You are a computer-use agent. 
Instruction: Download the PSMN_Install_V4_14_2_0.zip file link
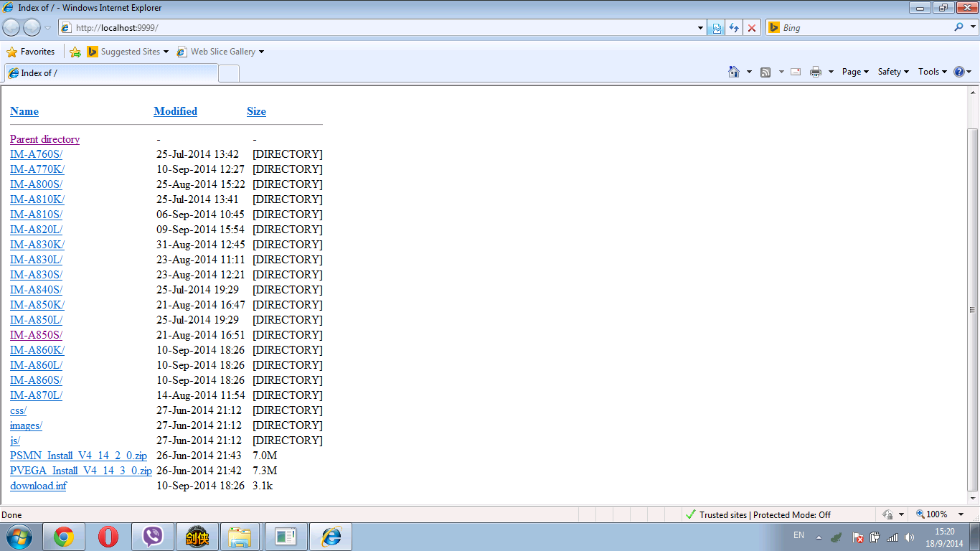click(x=78, y=456)
